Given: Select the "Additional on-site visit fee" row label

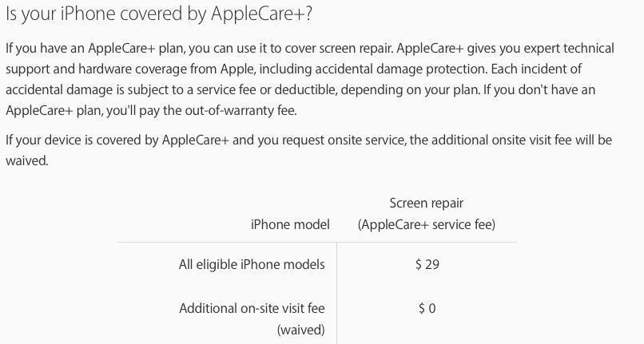Looking at the screenshot, I should (252, 308).
